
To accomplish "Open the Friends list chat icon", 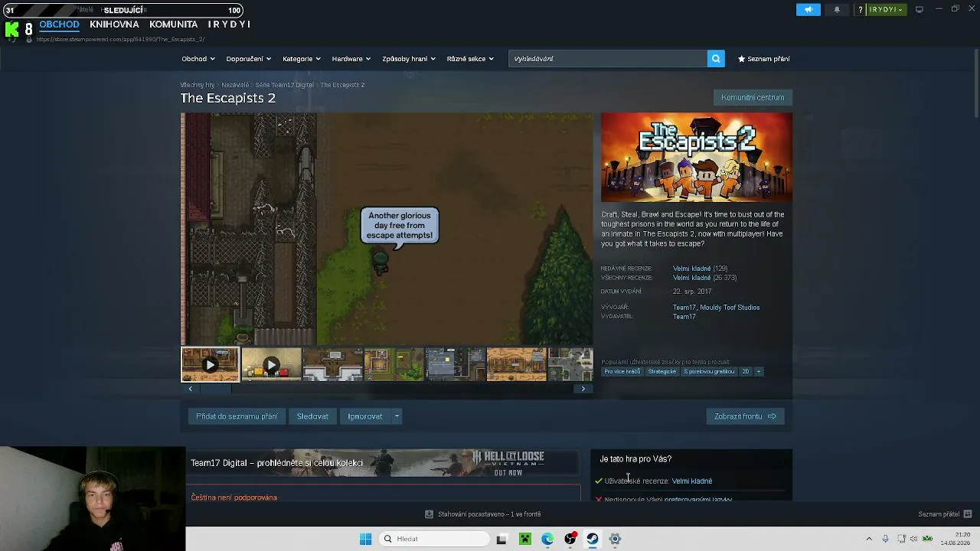I will tap(968, 514).
